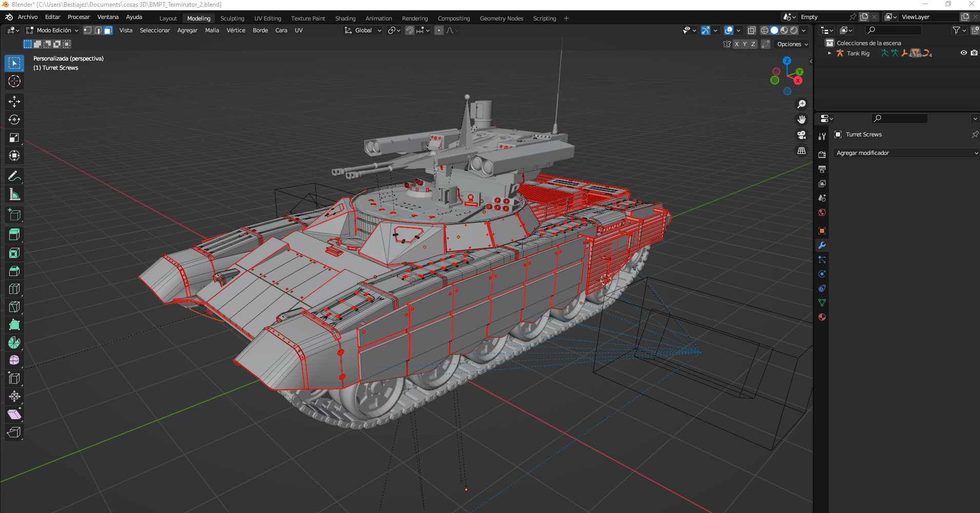Toggle snapping magnet button
Image resolution: width=980 pixels, height=513 pixels.
pyautogui.click(x=409, y=30)
